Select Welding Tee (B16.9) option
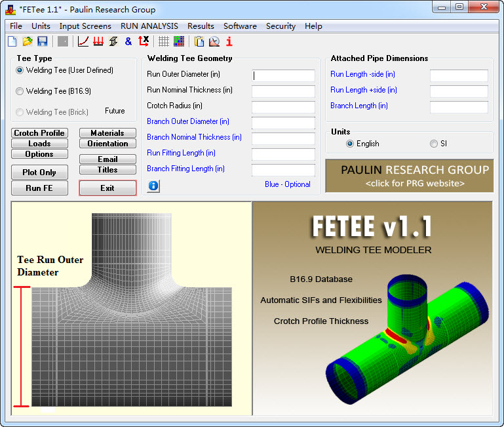Screen dimensions: 504x427 pyautogui.click(x=53, y=91)
